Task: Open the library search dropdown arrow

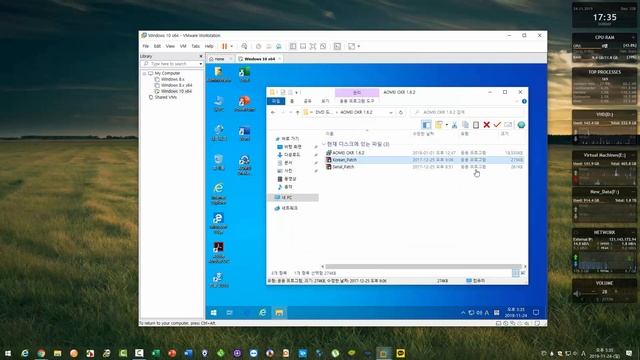Action: point(201,64)
